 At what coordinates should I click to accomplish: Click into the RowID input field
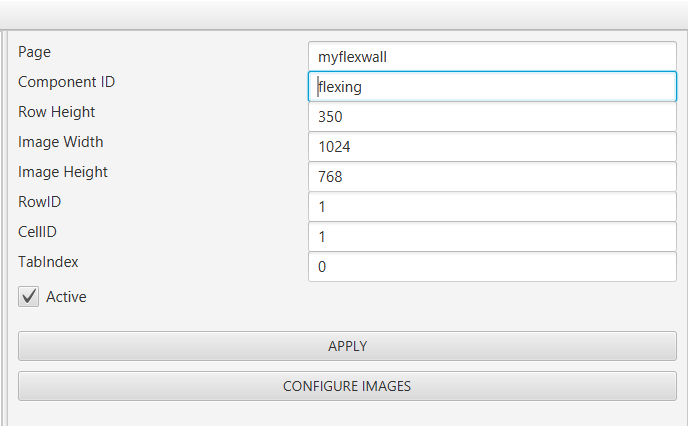click(492, 207)
